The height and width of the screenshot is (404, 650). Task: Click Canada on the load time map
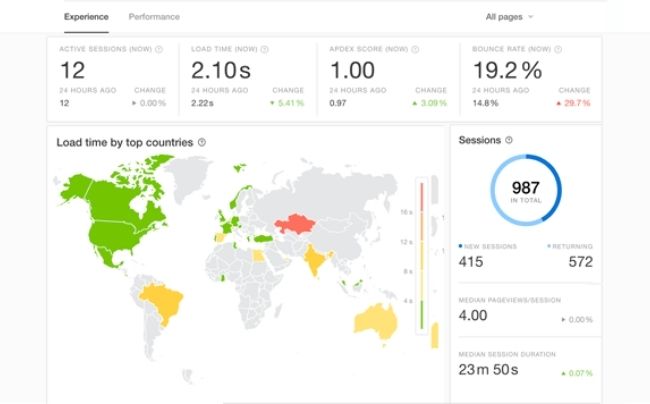click(x=120, y=199)
